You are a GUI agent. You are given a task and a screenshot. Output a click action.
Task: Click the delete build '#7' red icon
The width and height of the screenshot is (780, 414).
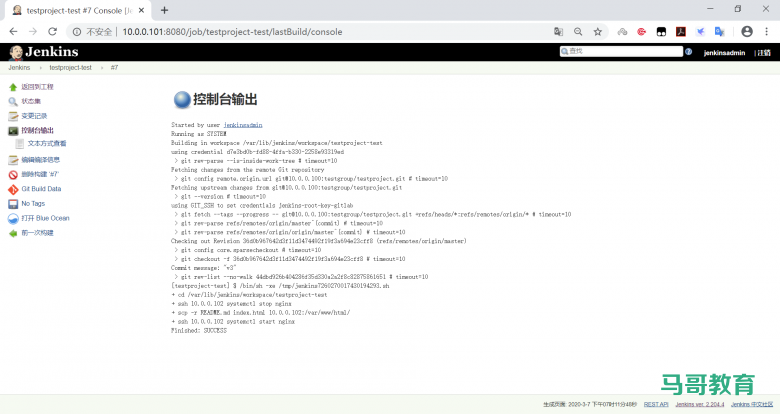pyautogui.click(x=13, y=175)
